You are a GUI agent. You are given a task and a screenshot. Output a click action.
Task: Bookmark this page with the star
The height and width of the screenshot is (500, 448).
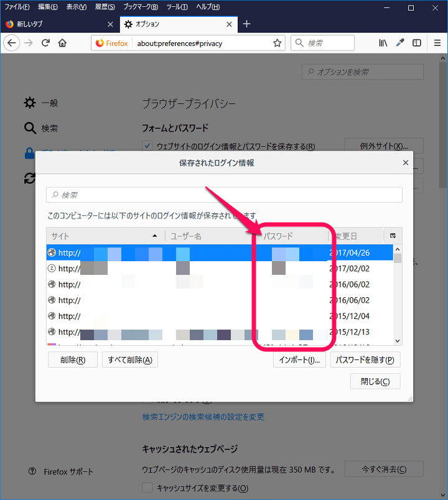(x=278, y=43)
